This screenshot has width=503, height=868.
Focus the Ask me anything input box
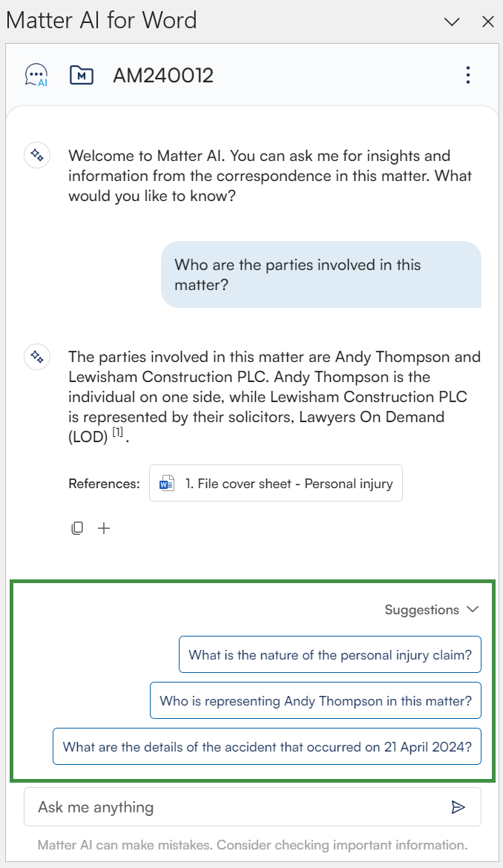click(237, 807)
